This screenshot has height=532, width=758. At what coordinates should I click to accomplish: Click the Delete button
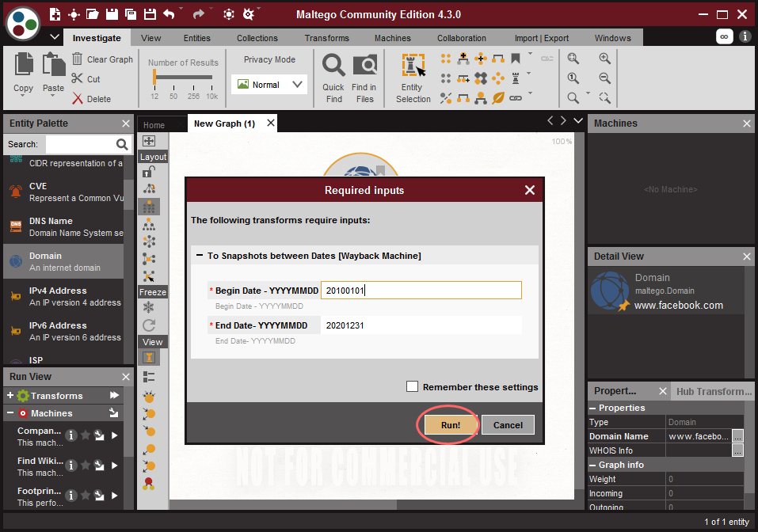pyautogui.click(x=91, y=99)
